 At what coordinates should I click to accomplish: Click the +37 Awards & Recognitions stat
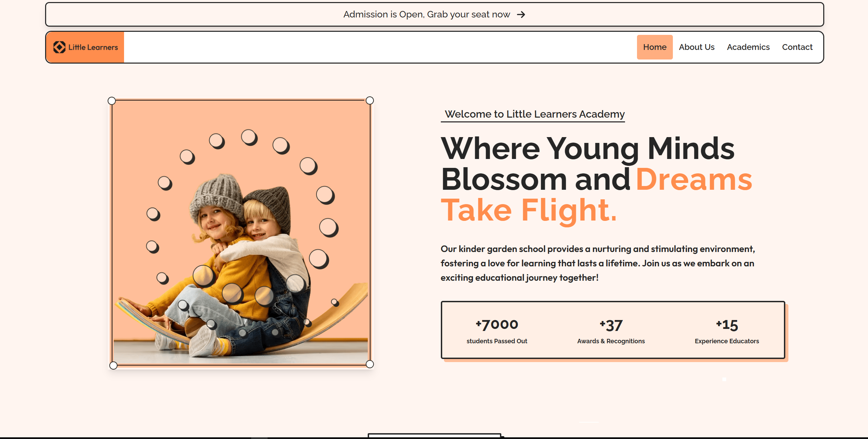[611, 331]
